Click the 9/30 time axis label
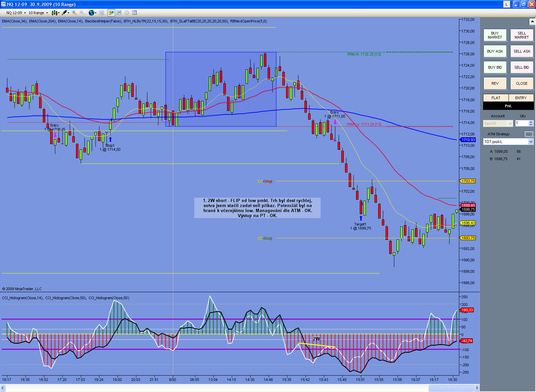The height and width of the screenshot is (392, 536). tap(173, 380)
